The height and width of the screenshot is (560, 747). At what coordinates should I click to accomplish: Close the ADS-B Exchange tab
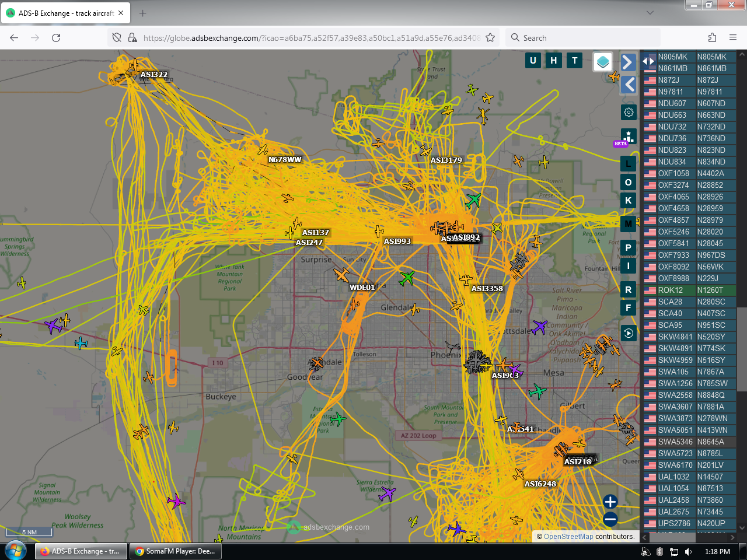tap(121, 13)
